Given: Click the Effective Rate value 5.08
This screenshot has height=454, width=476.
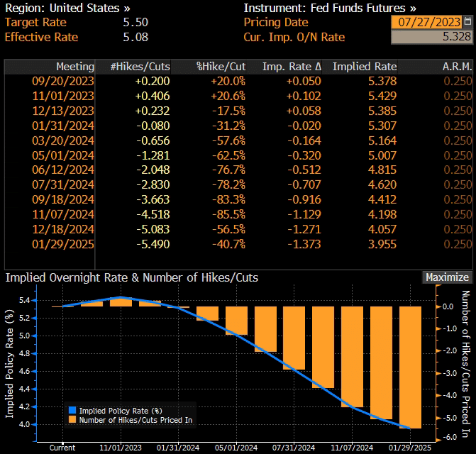Looking at the screenshot, I should point(135,38).
